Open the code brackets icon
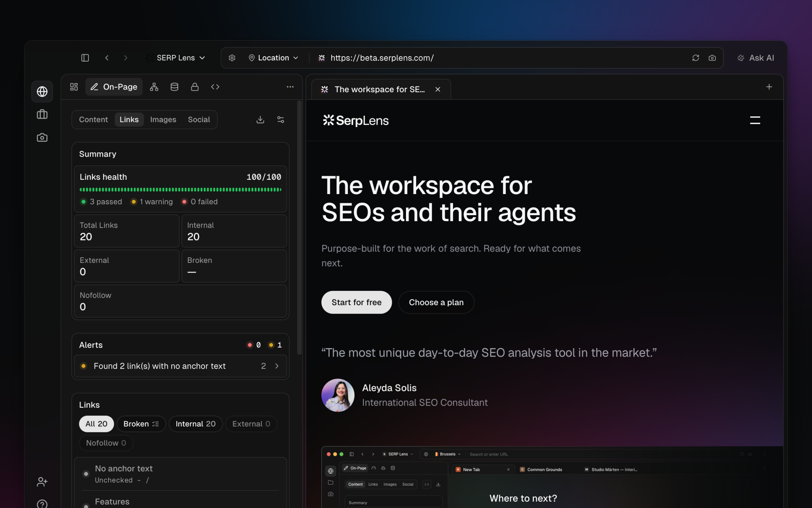 pos(215,87)
